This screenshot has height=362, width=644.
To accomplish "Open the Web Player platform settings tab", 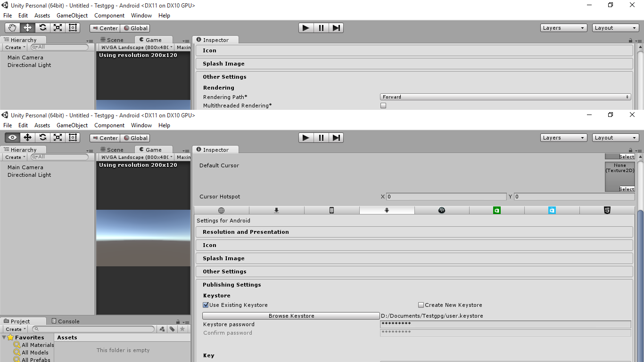I will pyautogui.click(x=222, y=210).
